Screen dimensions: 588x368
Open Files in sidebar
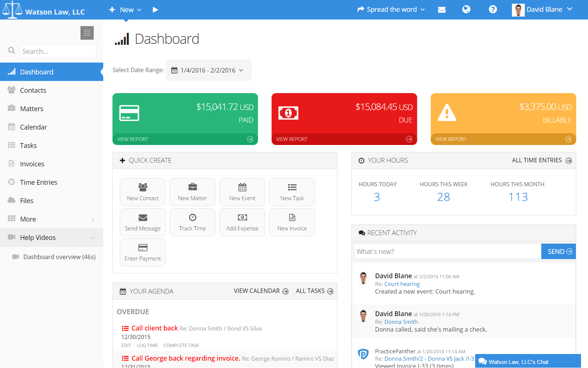51,201
